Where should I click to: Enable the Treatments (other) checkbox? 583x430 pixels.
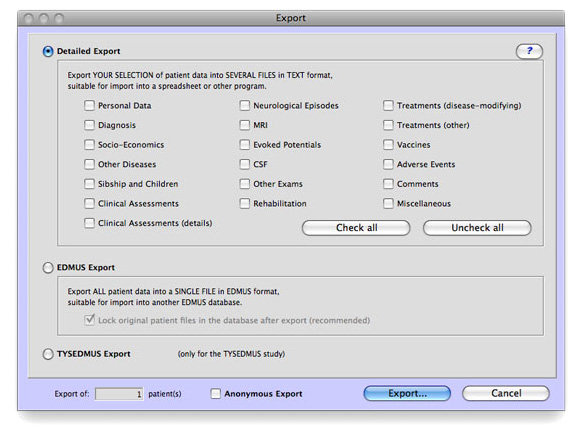tap(388, 125)
